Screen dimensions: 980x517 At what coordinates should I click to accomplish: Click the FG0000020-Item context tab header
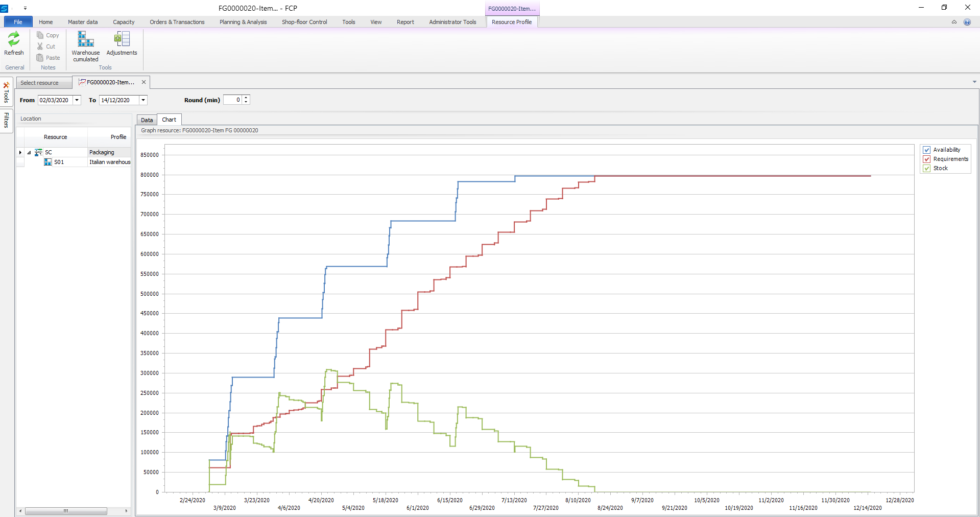click(512, 9)
